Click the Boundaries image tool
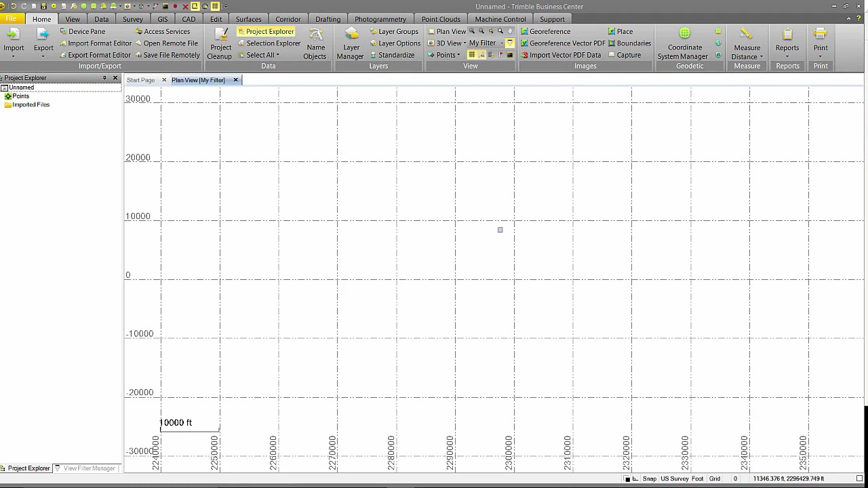This screenshot has height=488, width=868. pyautogui.click(x=629, y=43)
